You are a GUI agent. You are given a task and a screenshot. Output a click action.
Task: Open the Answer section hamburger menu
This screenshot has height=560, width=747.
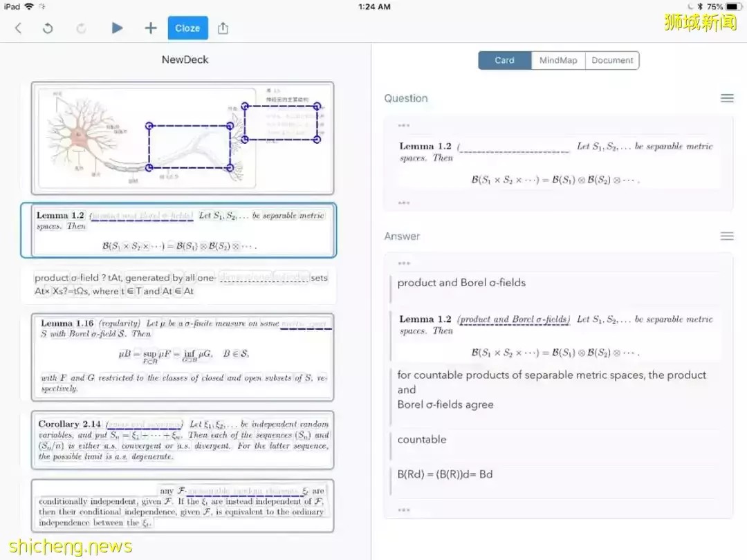(727, 236)
